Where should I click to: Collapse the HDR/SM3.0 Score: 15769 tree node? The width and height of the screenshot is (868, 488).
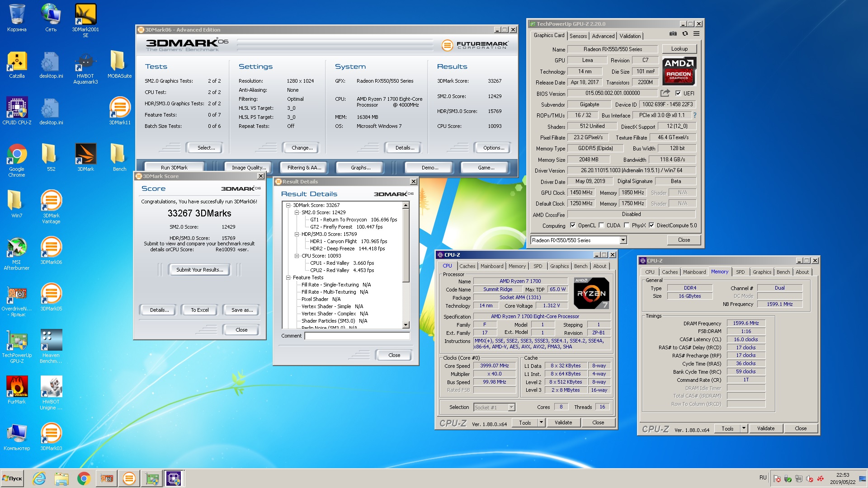click(297, 234)
